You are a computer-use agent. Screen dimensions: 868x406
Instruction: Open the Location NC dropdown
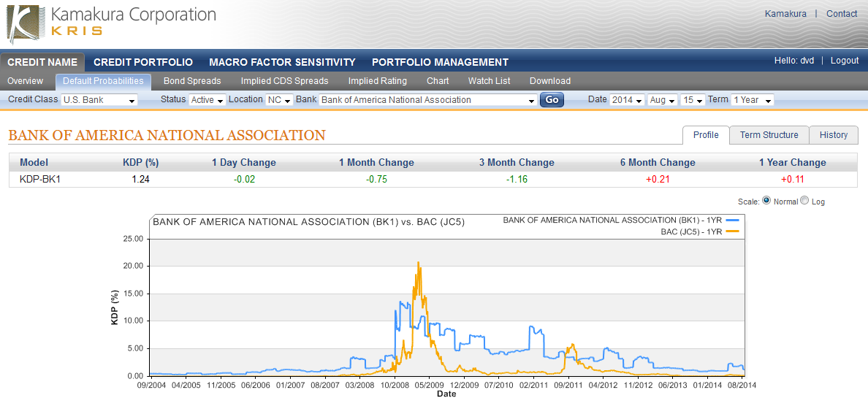(x=279, y=100)
